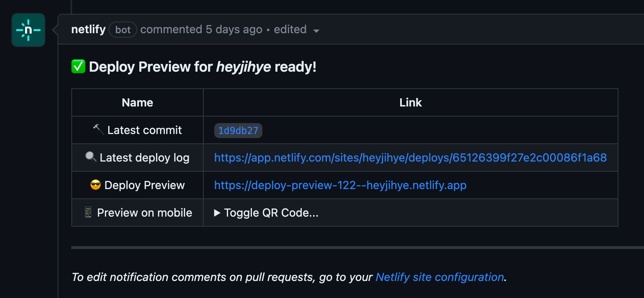Open the netlify author profile link
Image resolution: width=644 pixels, height=298 pixels.
point(88,30)
